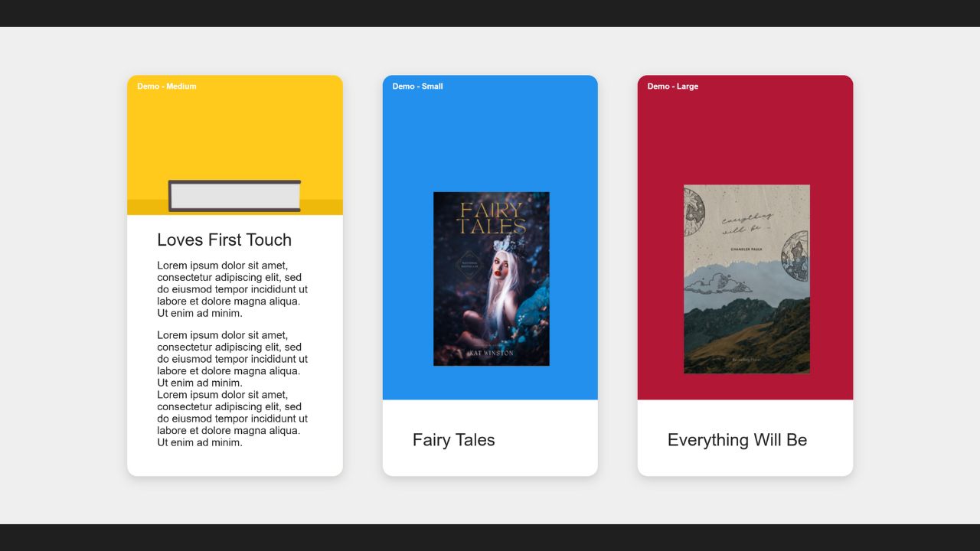Click the 'Loves First Touch' title
980x551 pixels.
[224, 240]
